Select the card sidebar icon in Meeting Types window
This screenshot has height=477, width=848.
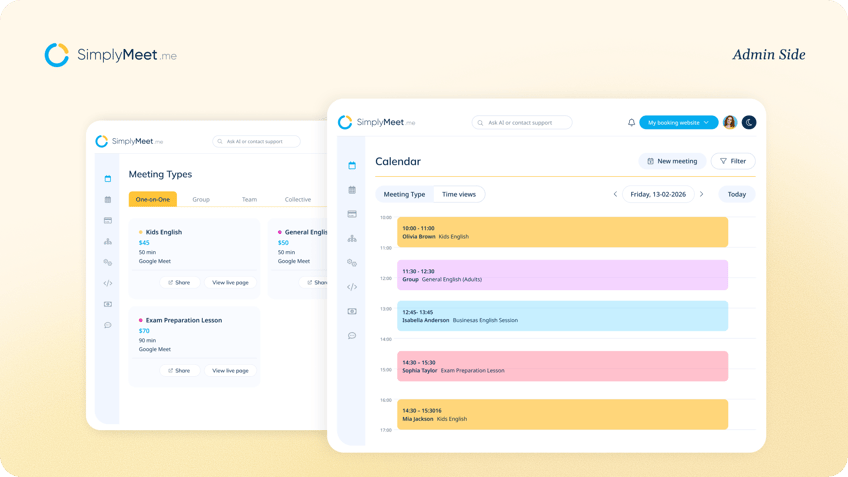[x=108, y=221]
